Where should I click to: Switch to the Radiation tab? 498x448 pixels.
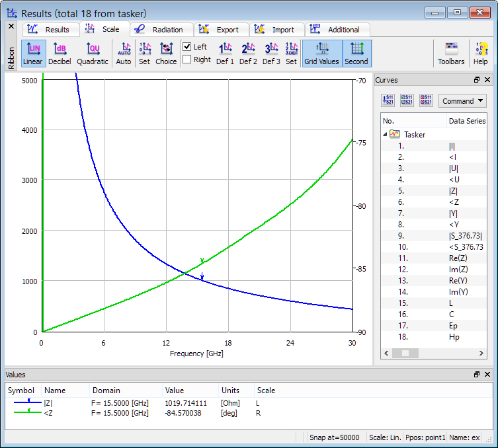(161, 30)
